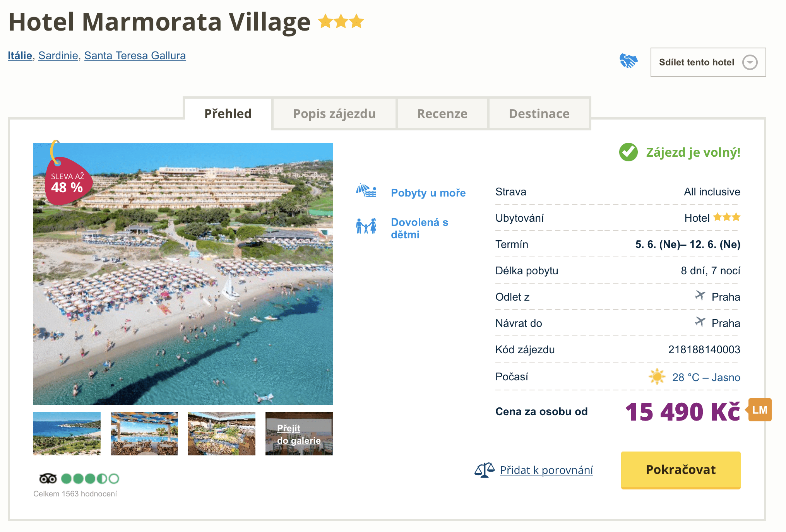Click the green availability checkmark icon
The height and width of the screenshot is (532, 786).
point(628,152)
